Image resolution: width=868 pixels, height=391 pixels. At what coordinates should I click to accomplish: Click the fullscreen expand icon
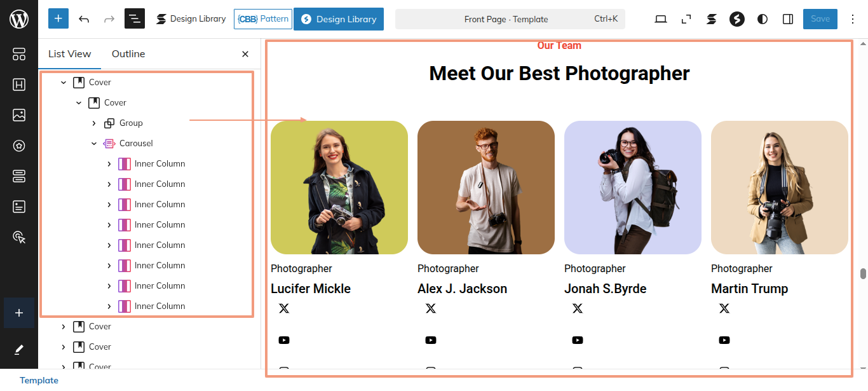tap(686, 19)
